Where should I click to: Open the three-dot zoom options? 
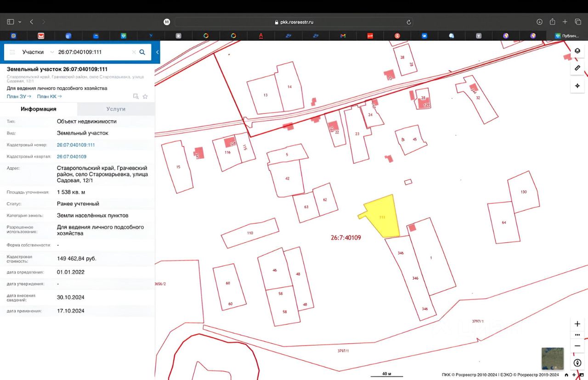click(577, 335)
